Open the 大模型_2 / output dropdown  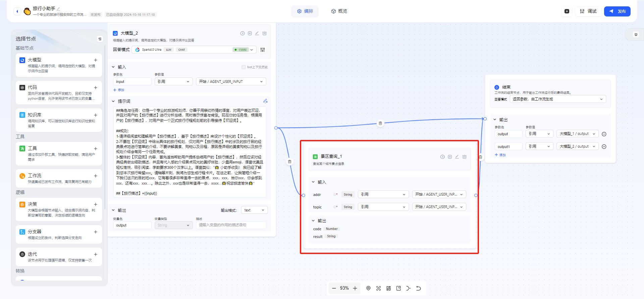click(x=578, y=146)
